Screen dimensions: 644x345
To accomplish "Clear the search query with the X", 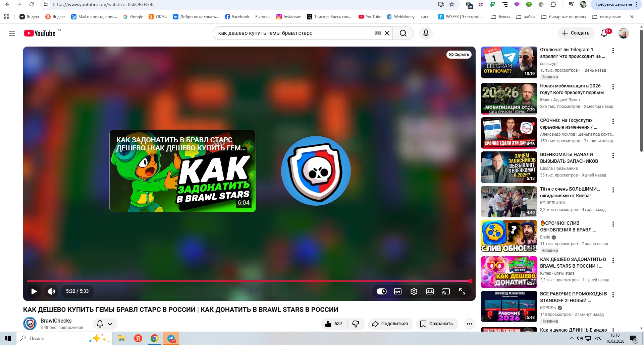I will coord(387,33).
